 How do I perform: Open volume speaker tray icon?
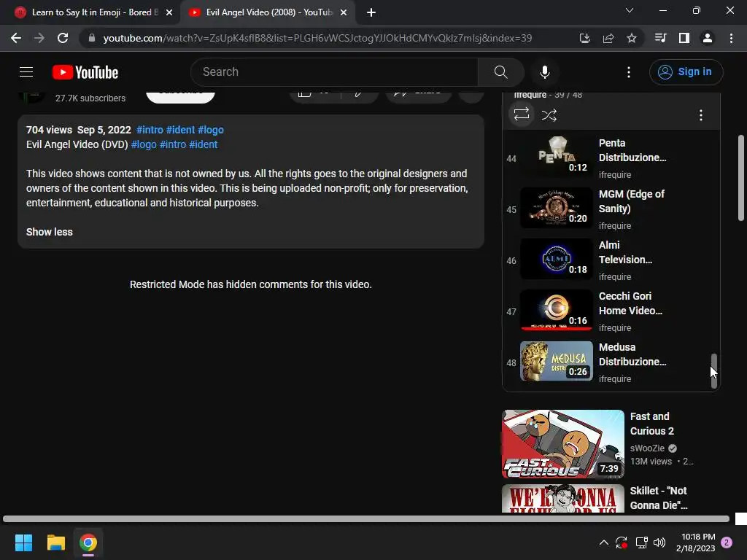(x=659, y=542)
